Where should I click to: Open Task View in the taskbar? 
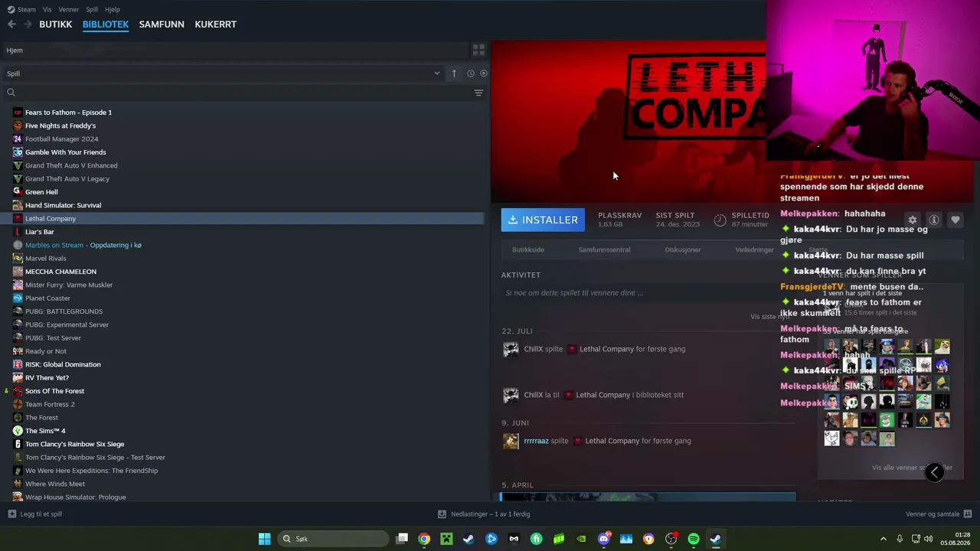coord(402,539)
